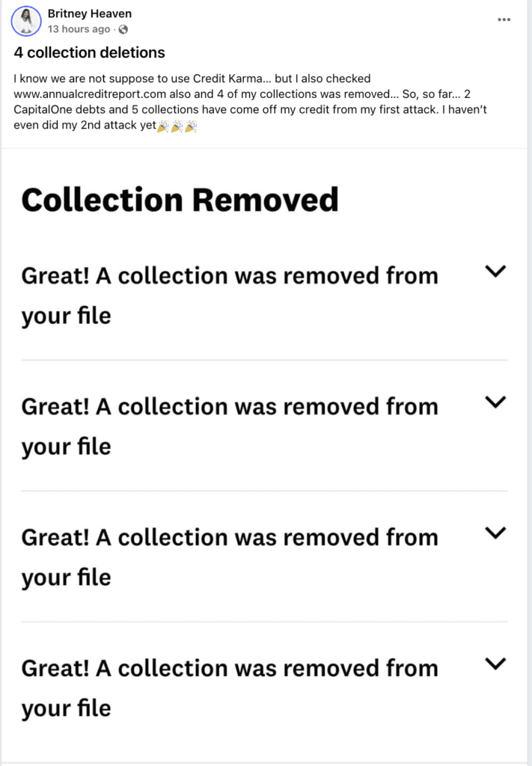Expand the first removed collection chevron

click(x=495, y=272)
